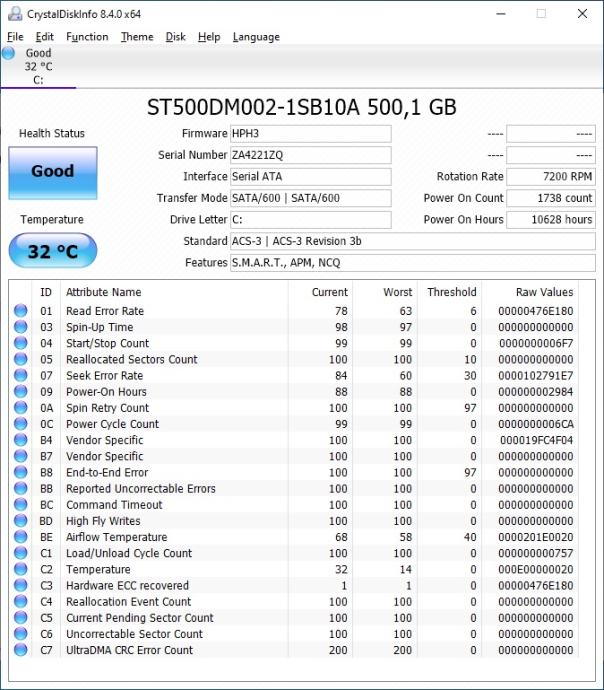
Task: Click the status orb for Read Error Rate
Action: tap(20, 311)
